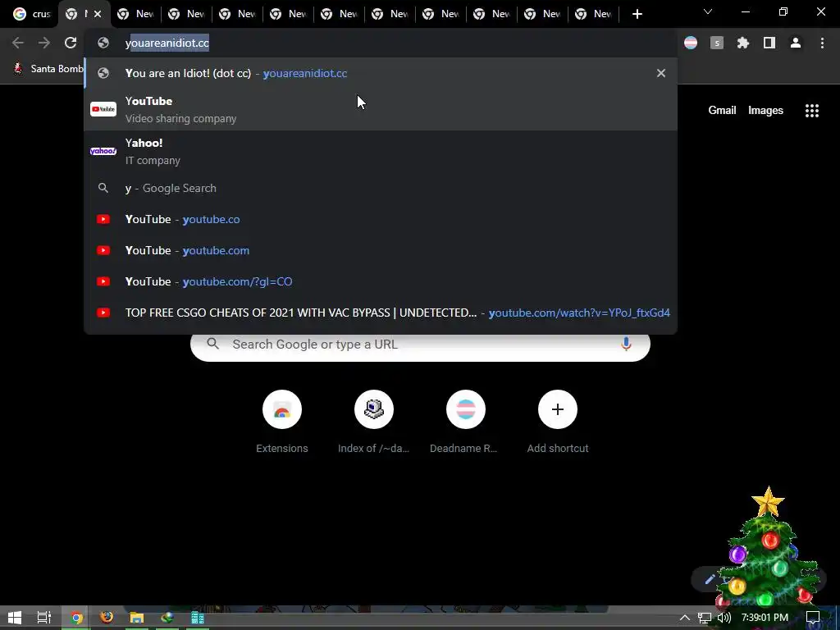Image resolution: width=840 pixels, height=630 pixels.
Task: Click the Customize Chrome pencil icon
Action: 710,579
